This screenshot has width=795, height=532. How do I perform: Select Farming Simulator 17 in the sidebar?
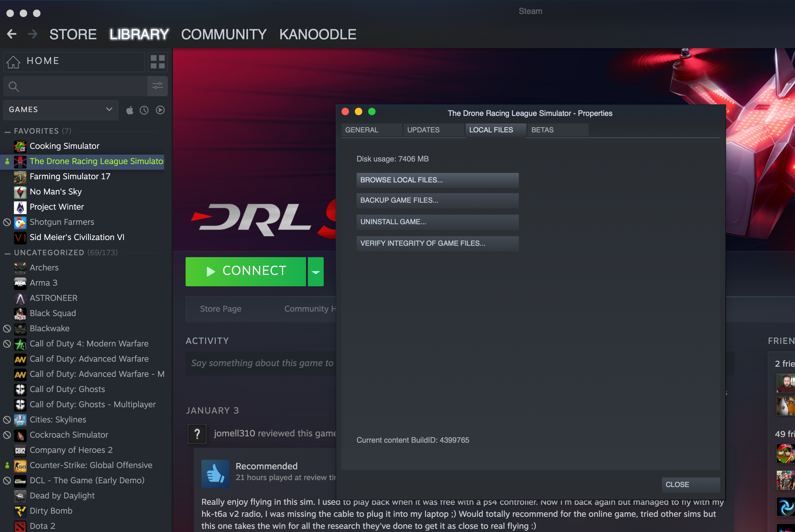pyautogui.click(x=70, y=176)
